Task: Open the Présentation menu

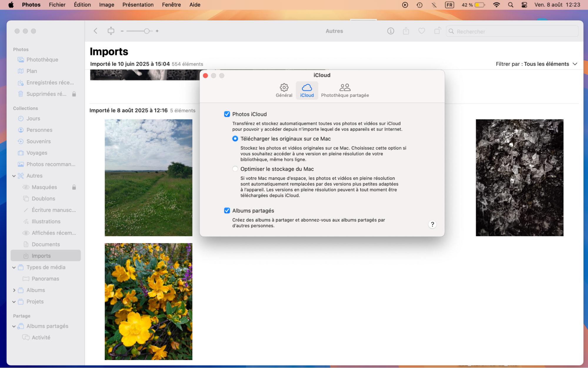Action: pos(138,4)
